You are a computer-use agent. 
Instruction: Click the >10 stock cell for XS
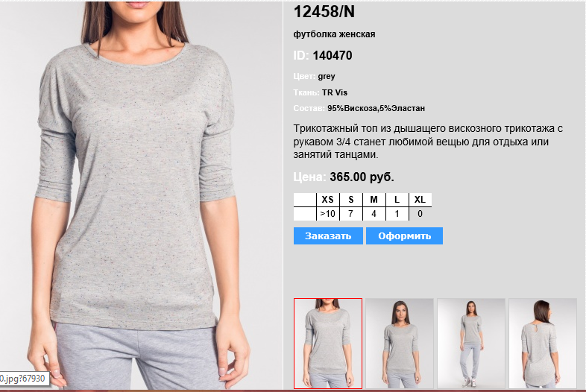[328, 214]
